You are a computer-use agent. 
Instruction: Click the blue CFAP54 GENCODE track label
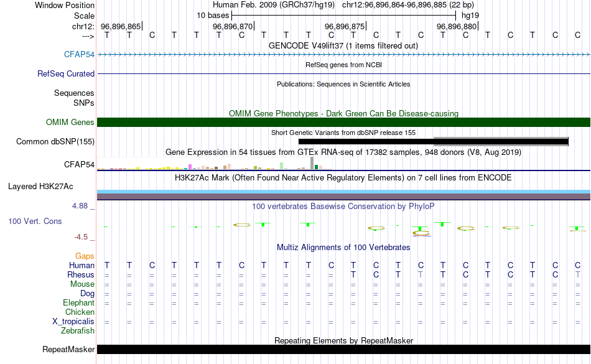79,54
